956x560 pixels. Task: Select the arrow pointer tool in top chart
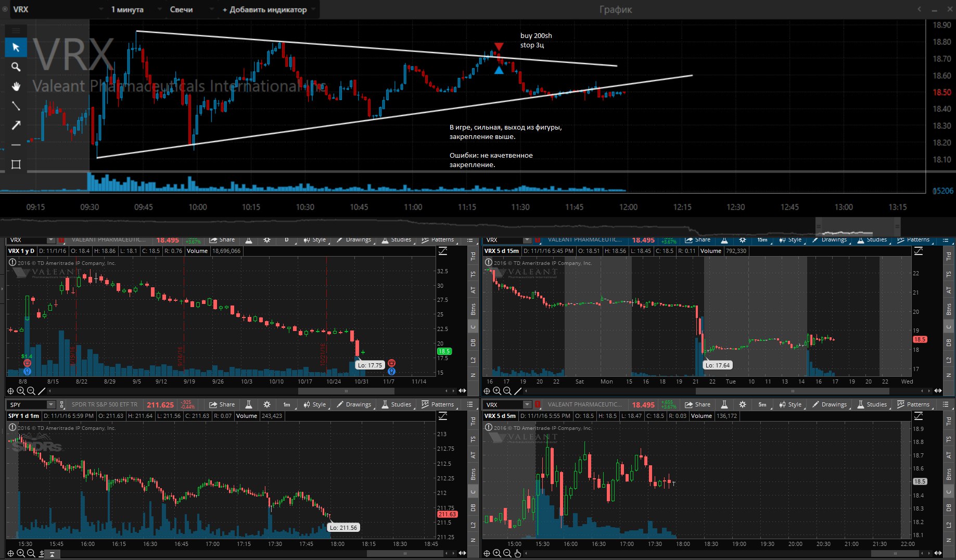16,47
